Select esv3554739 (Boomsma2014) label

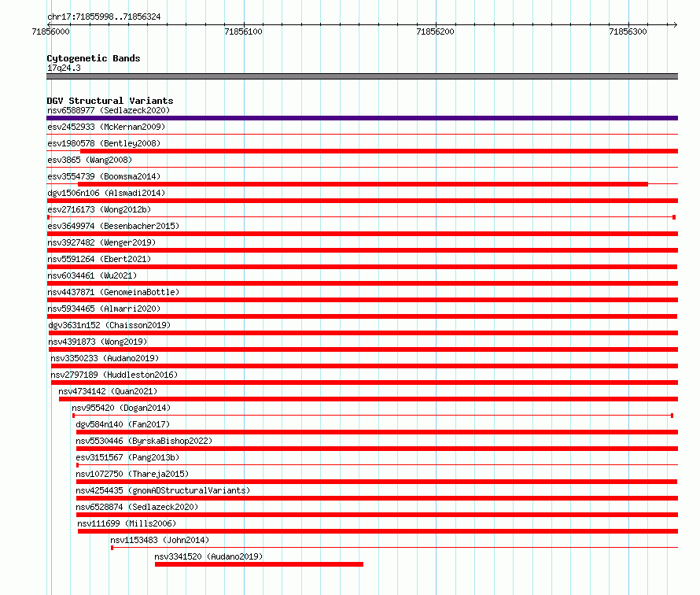coord(104,176)
